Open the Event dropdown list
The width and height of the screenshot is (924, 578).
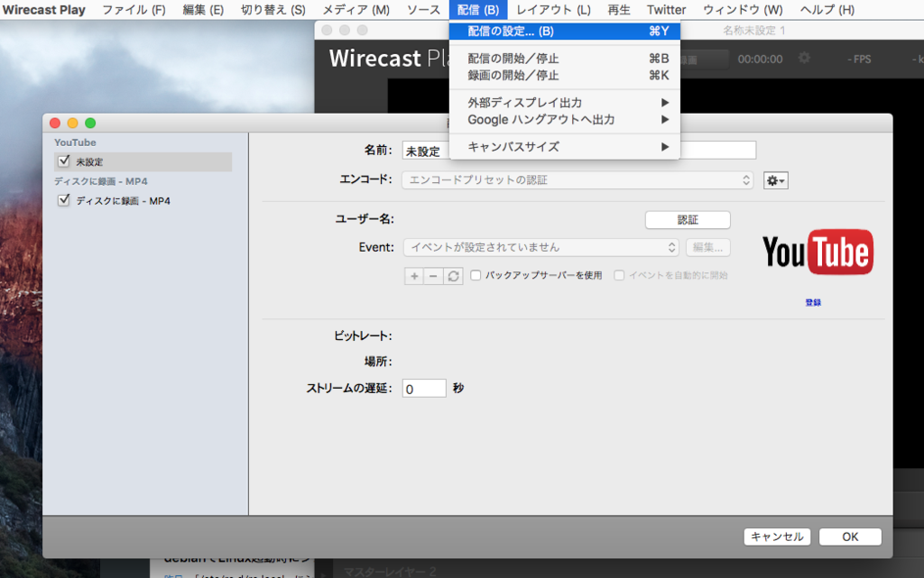coord(541,247)
